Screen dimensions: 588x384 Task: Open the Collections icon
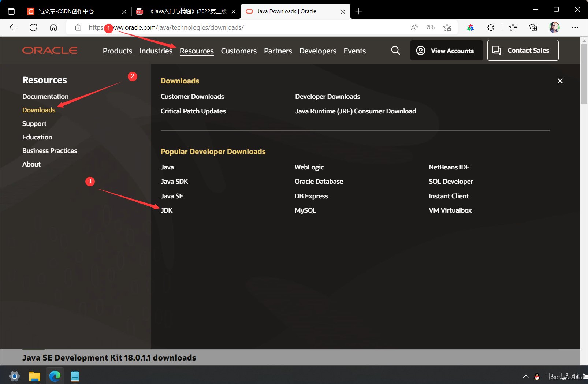[x=533, y=27]
